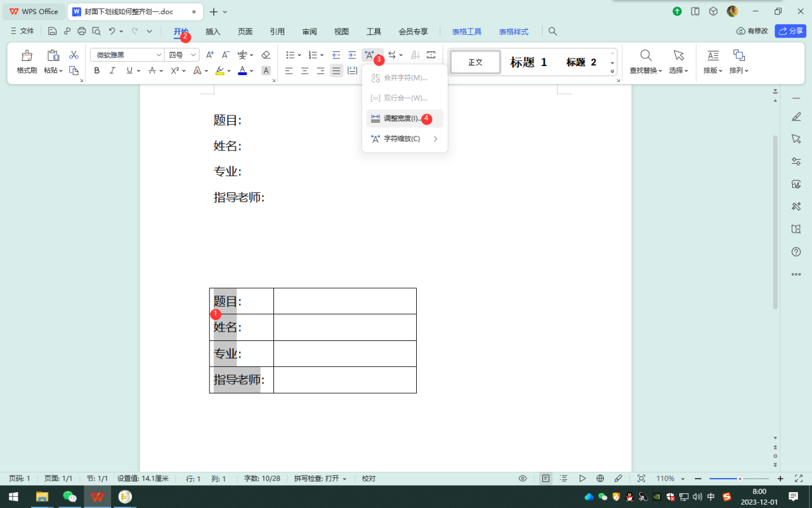The width and height of the screenshot is (812, 508).
Task: Open the 页面 tab
Action: pyautogui.click(x=245, y=31)
